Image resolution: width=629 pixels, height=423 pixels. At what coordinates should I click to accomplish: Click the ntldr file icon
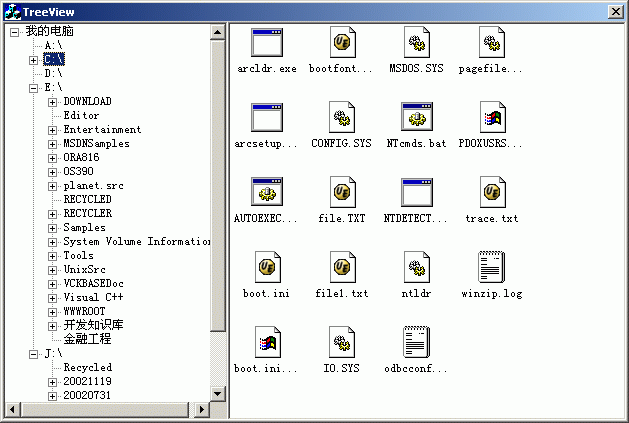point(417,267)
